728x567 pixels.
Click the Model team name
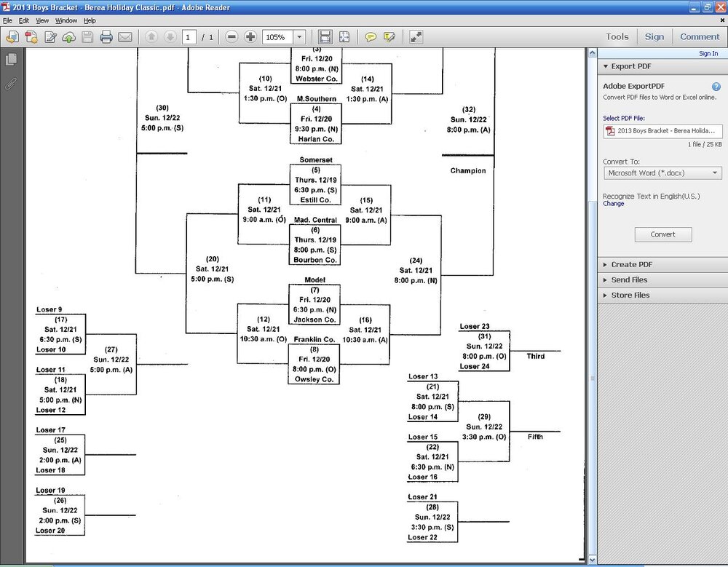[314, 279]
